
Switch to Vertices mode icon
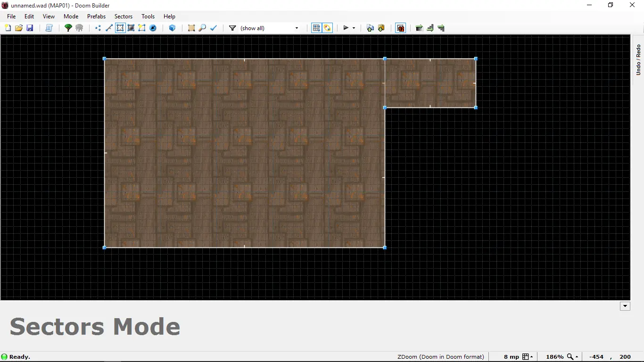tap(98, 28)
